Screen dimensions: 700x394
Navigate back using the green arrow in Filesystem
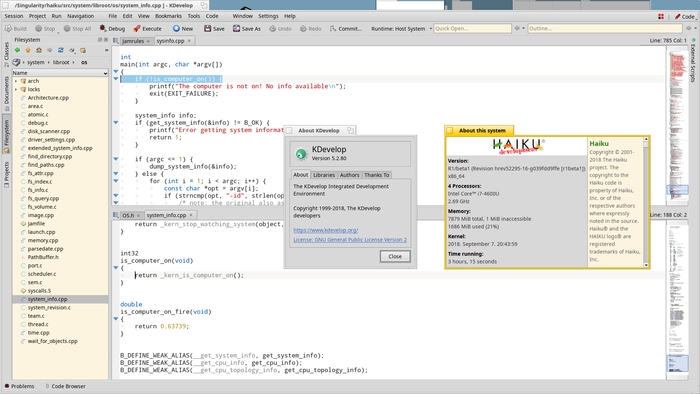click(x=17, y=50)
